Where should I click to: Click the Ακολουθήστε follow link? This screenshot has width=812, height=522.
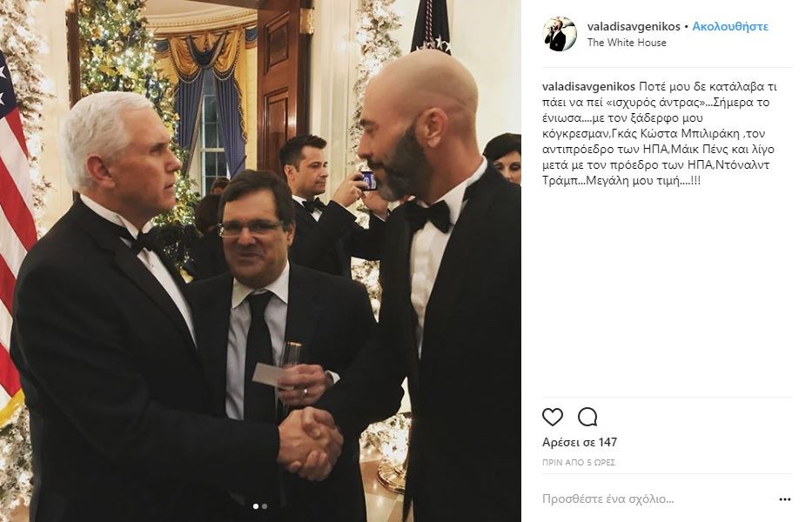point(730,26)
